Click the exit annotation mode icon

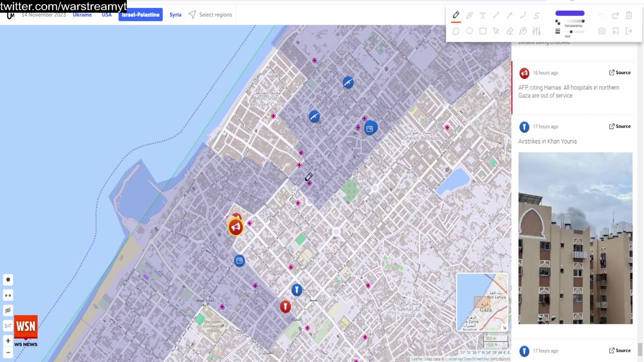[x=629, y=31]
